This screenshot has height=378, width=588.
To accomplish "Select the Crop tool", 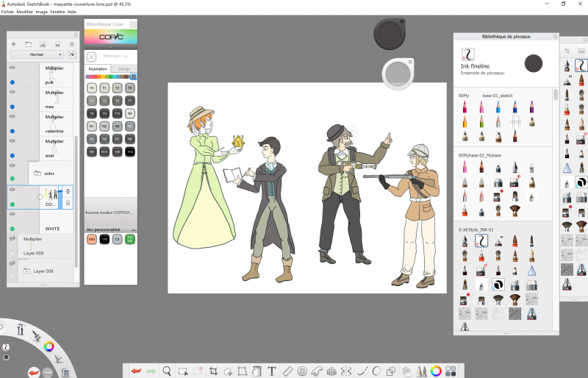I will point(213,371).
